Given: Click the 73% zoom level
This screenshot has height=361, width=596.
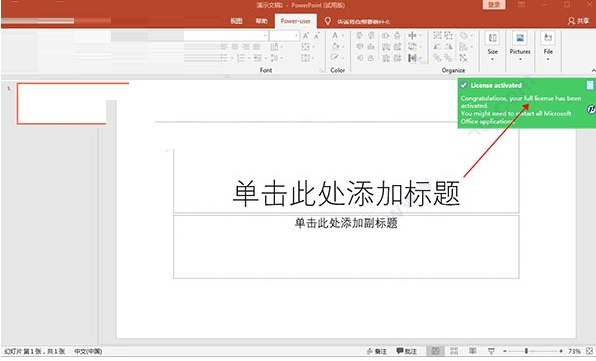Looking at the screenshot, I should tap(574, 352).
